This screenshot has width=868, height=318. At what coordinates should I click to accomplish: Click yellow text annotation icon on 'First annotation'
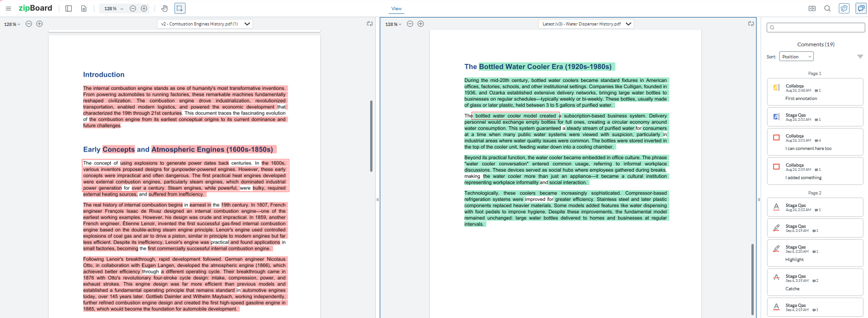click(776, 87)
